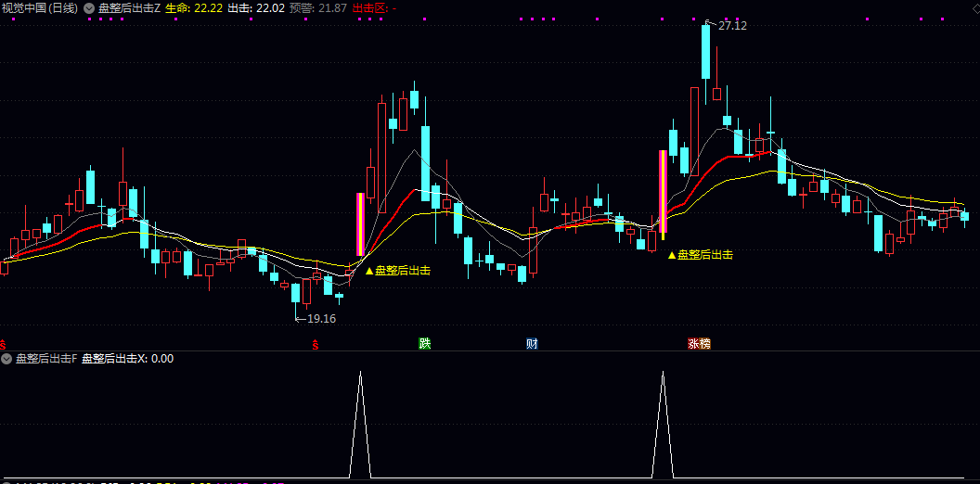Click the second white spike peak in sub-panel
The height and width of the screenshot is (484, 980).
coord(663,373)
